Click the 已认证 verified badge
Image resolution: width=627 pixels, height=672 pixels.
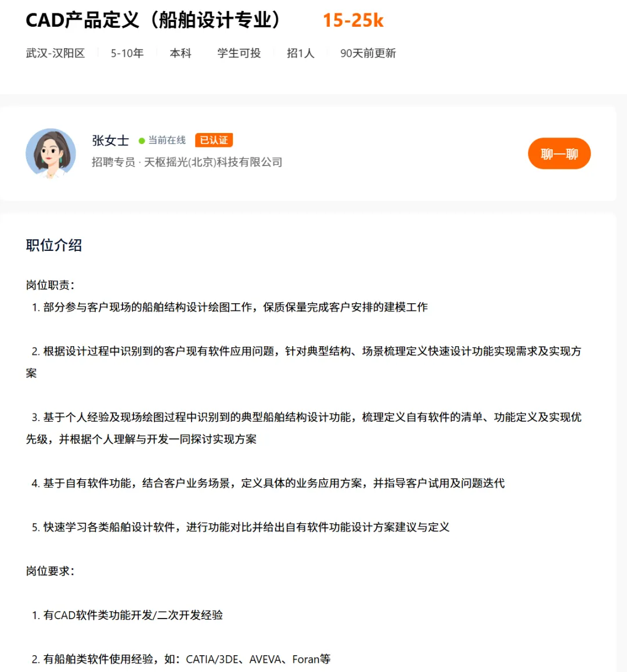coord(214,140)
